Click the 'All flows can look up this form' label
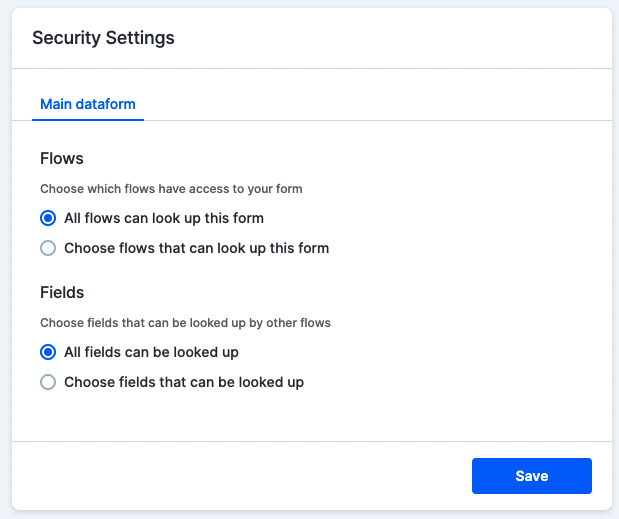Viewport: 619px width, 519px height. [x=164, y=218]
